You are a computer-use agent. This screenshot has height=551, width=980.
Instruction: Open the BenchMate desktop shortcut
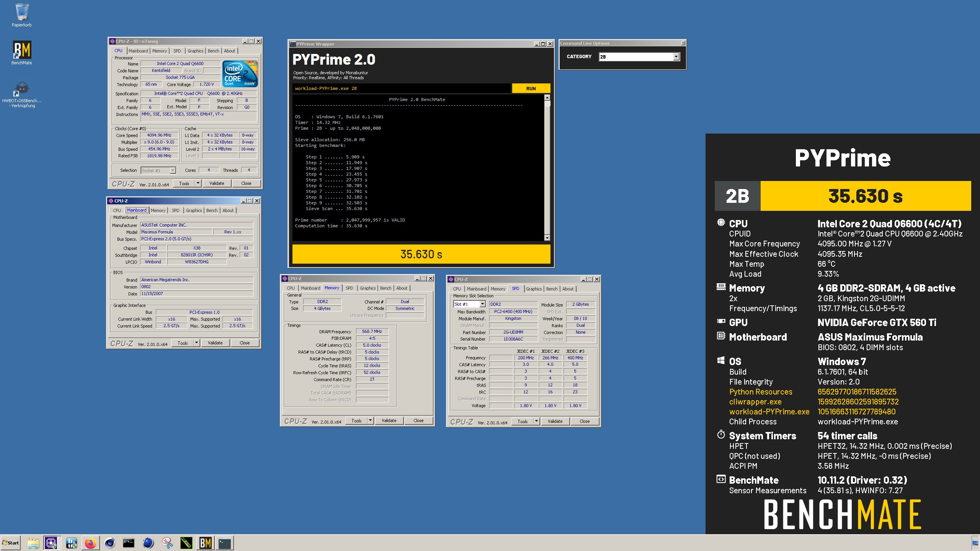(22, 53)
